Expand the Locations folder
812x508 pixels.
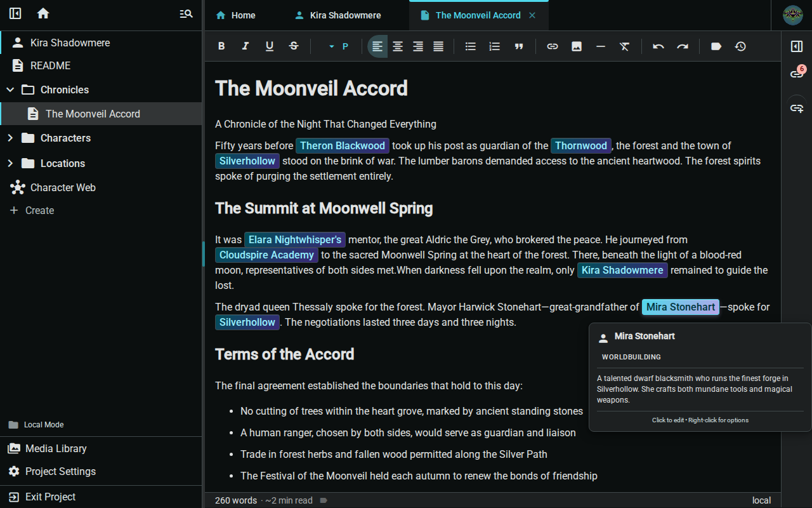(10, 163)
